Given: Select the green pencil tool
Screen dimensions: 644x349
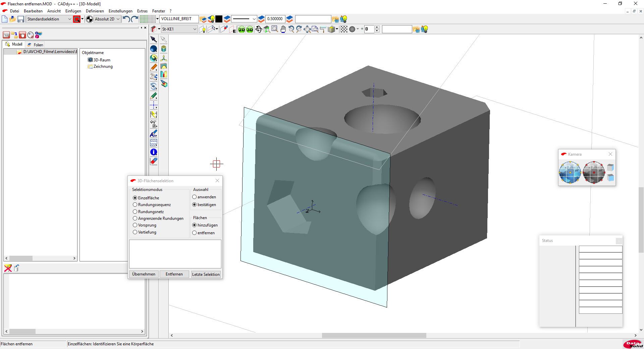Looking at the screenshot, I should click(x=154, y=96).
